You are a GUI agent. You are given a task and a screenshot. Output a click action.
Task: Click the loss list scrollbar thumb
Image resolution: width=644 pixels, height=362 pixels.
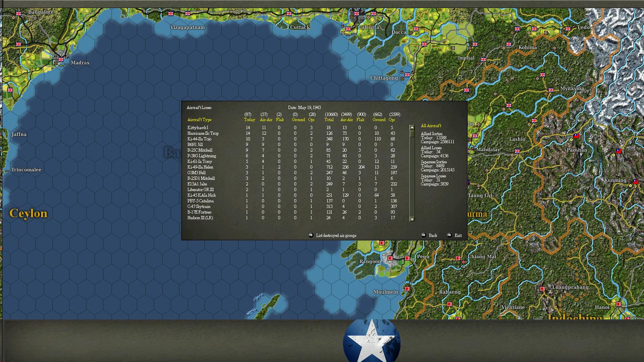point(412,133)
